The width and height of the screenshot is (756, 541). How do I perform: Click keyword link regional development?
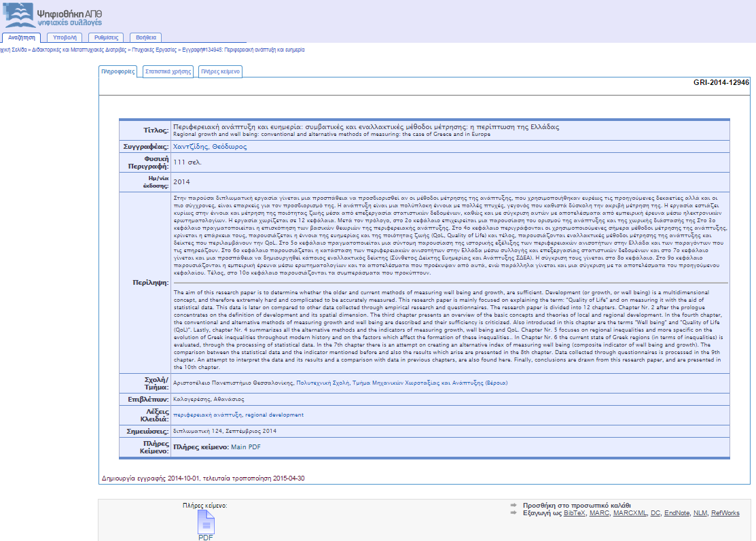274,415
